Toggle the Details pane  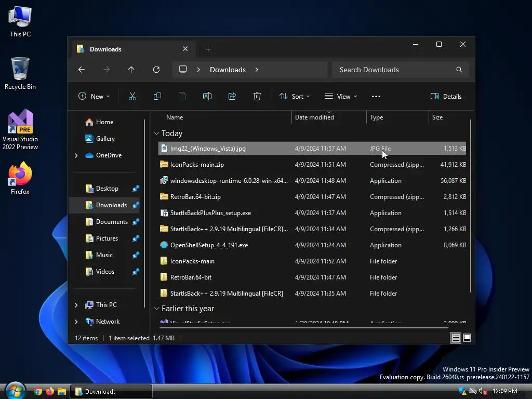446,96
